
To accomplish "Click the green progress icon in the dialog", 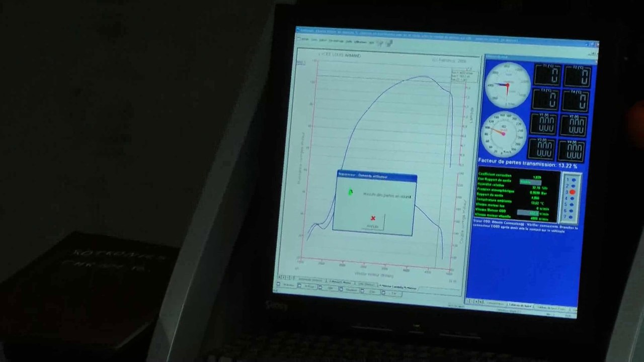I will point(351,192).
